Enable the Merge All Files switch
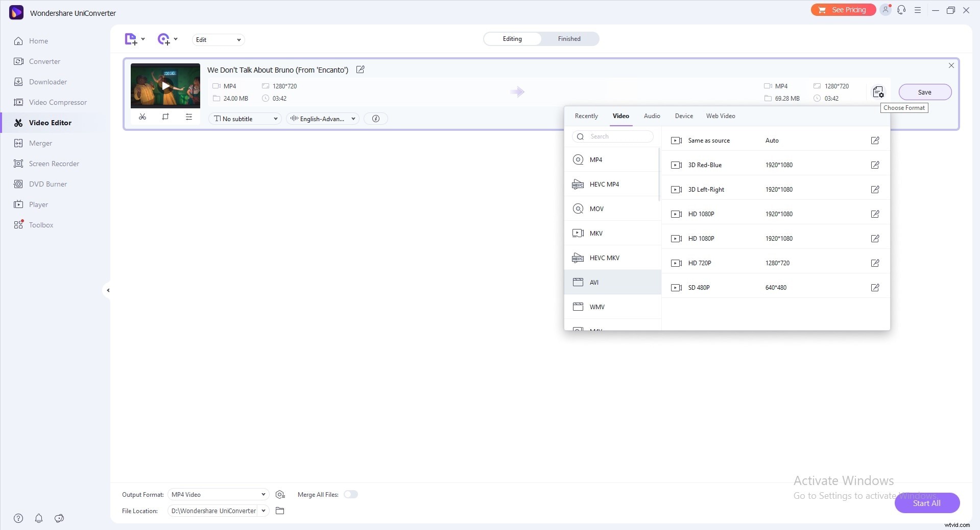980x530 pixels. tap(351, 494)
